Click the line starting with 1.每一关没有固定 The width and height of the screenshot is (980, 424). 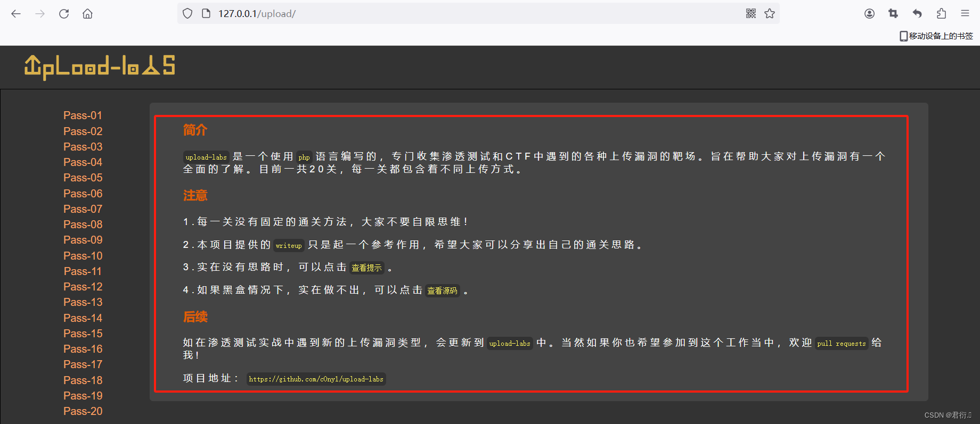325,222
